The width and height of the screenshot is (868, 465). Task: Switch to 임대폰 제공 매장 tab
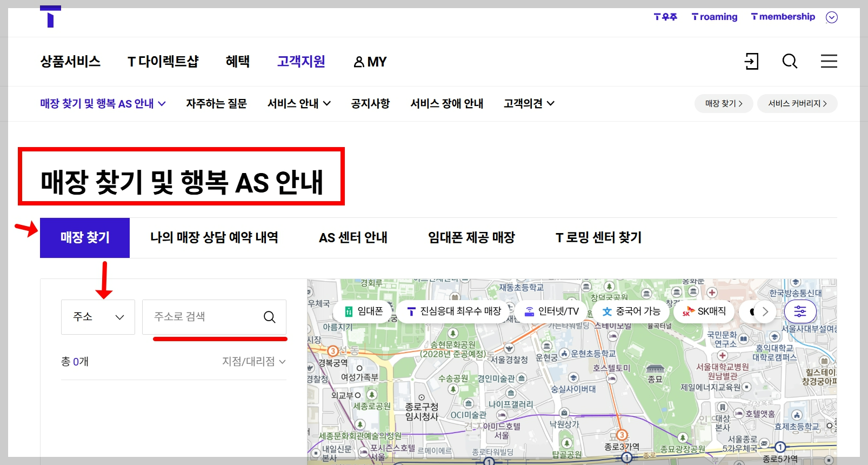click(x=471, y=238)
